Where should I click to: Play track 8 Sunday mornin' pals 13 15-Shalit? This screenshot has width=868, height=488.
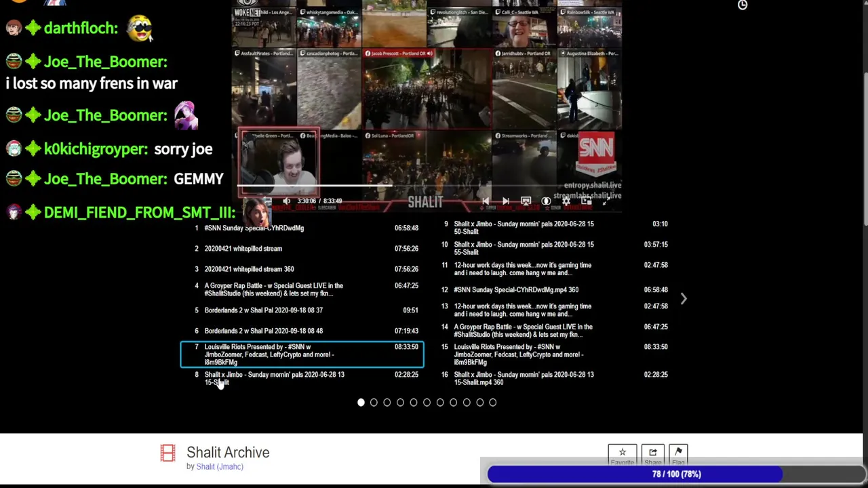[x=302, y=378]
